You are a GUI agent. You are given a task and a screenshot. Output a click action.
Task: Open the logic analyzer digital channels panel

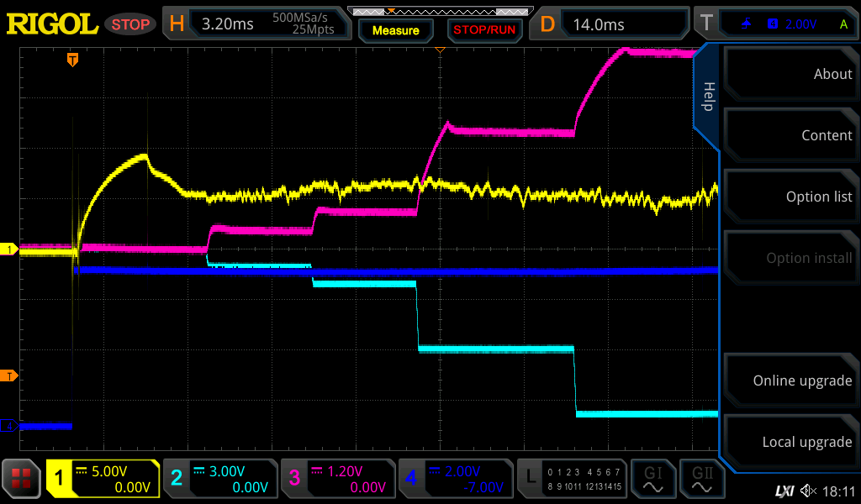[573, 479]
